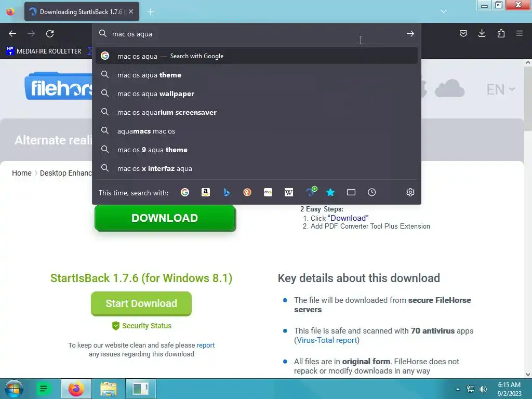Open the Downloads panel icon

click(482, 33)
